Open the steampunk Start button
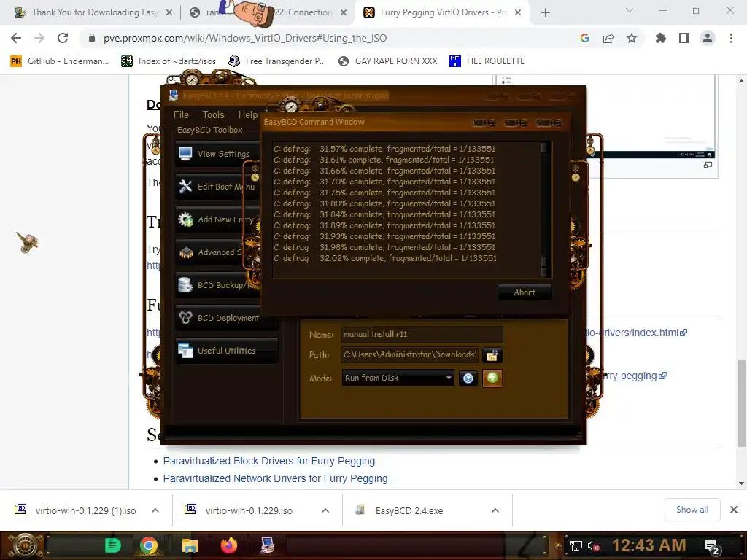The height and width of the screenshot is (560, 747). [x=24, y=545]
